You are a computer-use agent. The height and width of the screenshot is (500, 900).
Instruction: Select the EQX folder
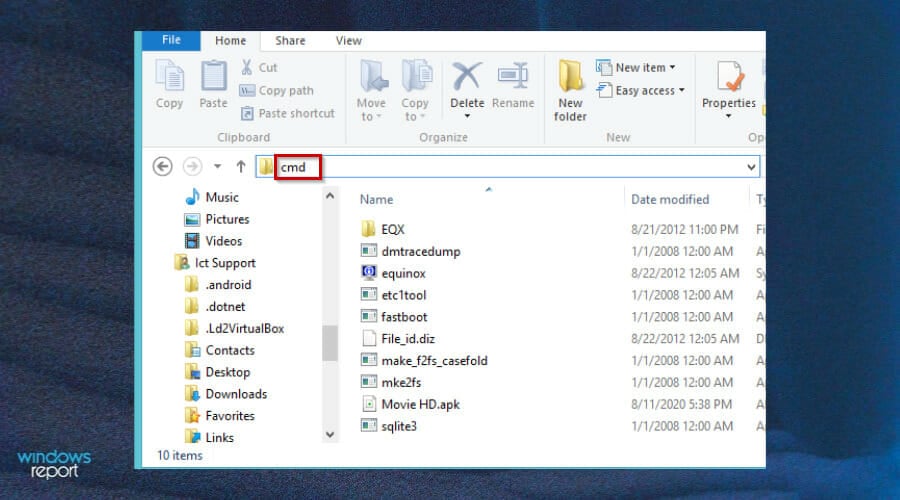click(383, 229)
